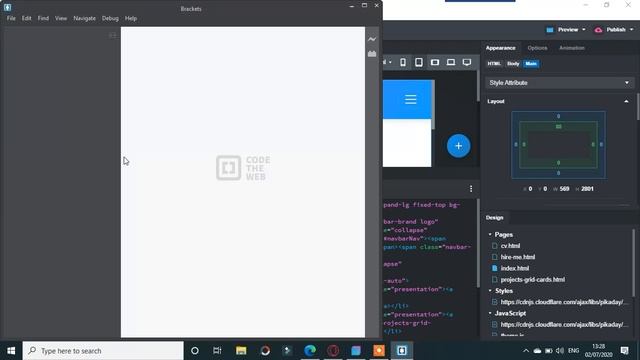Open the Extension Manager icon in Brackets
The height and width of the screenshot is (360, 640).
372,53
